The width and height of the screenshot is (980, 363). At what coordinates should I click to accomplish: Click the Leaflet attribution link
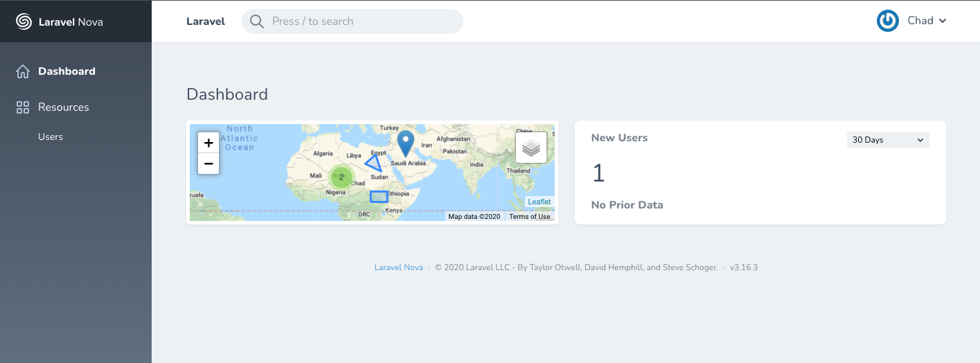coord(539,202)
